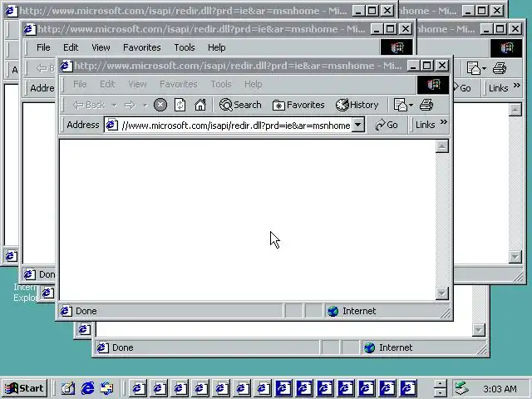The height and width of the screenshot is (399, 532).
Task: Open Help menu in the window behind front
Action: [x=216, y=47]
